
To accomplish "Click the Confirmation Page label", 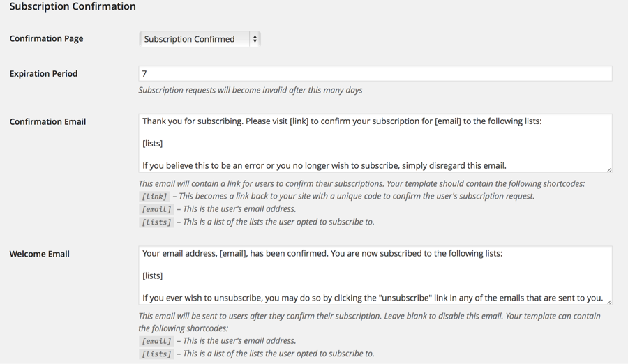I will (x=47, y=39).
